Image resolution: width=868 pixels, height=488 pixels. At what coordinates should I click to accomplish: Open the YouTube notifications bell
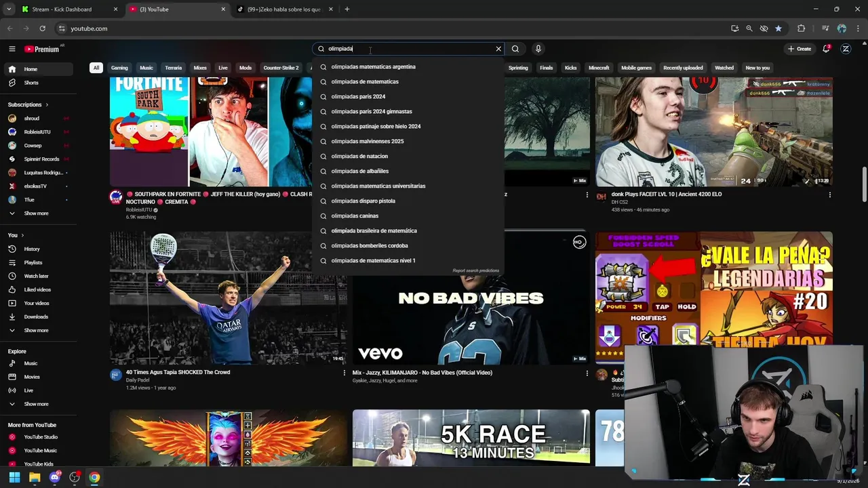826,49
